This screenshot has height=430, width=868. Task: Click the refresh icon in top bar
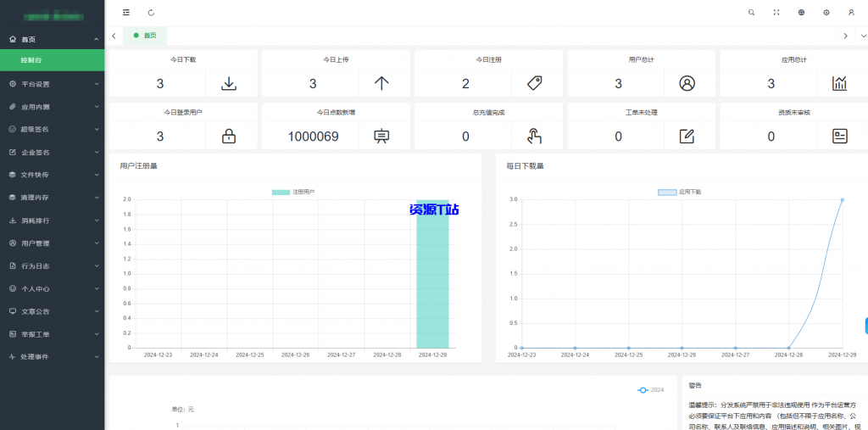pos(151,13)
